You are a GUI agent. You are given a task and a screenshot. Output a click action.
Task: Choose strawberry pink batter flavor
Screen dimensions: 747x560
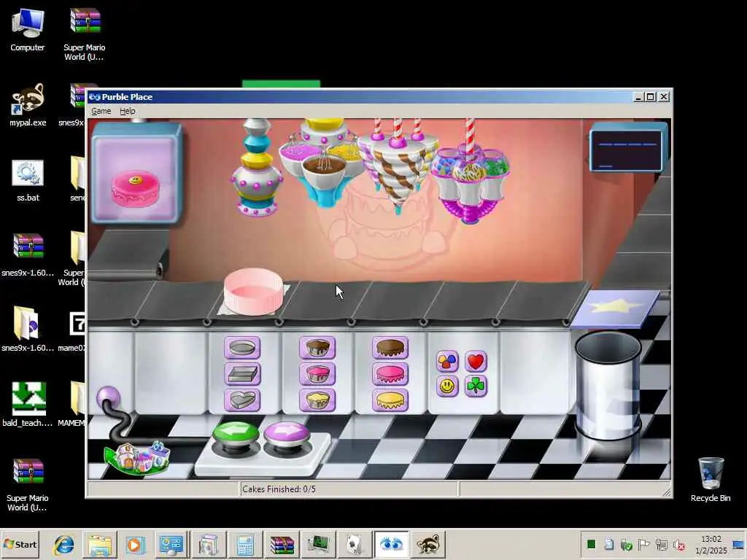pyautogui.click(x=317, y=374)
